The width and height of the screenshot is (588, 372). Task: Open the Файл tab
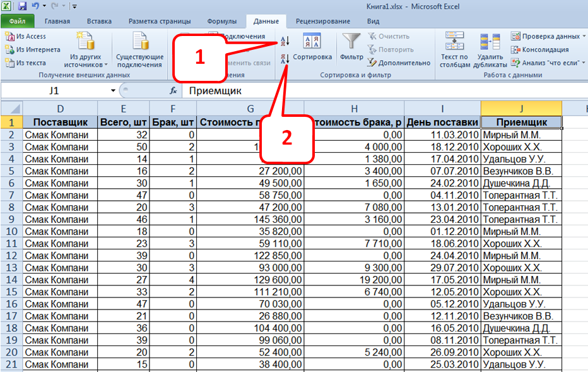[17, 21]
